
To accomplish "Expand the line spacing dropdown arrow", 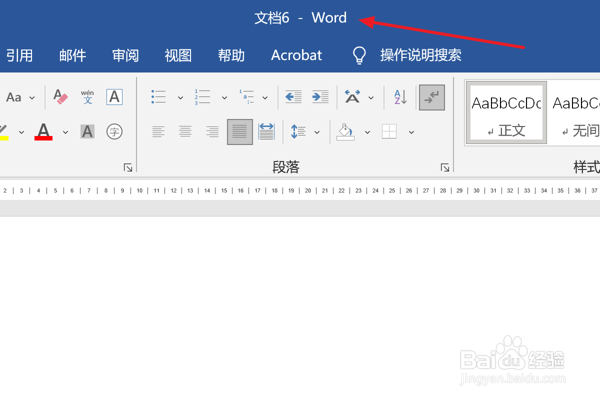I will point(317,132).
